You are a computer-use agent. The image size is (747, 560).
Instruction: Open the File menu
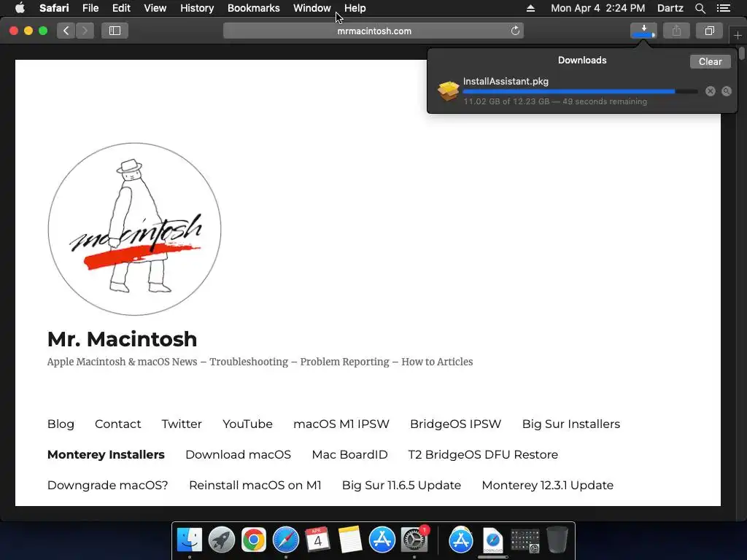click(x=90, y=8)
